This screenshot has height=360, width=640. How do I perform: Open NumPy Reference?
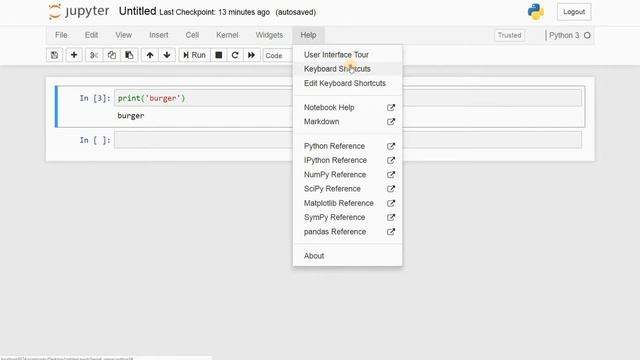pyautogui.click(x=347, y=175)
